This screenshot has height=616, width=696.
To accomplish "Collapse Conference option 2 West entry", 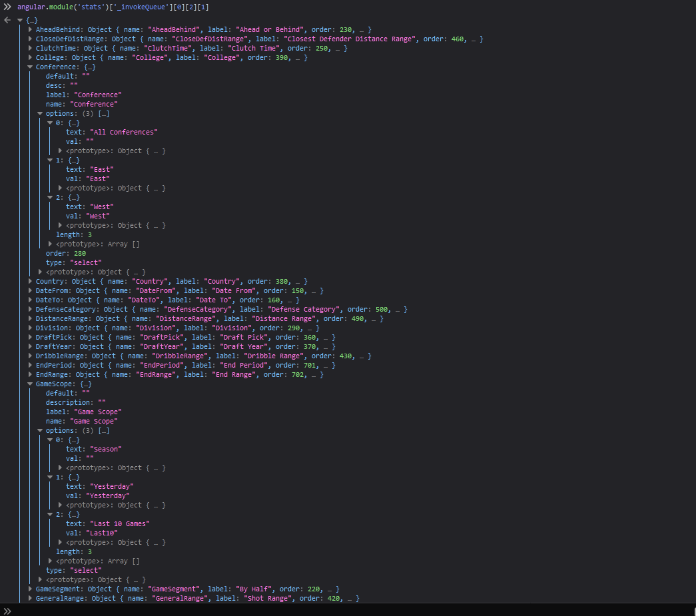I will [50, 197].
